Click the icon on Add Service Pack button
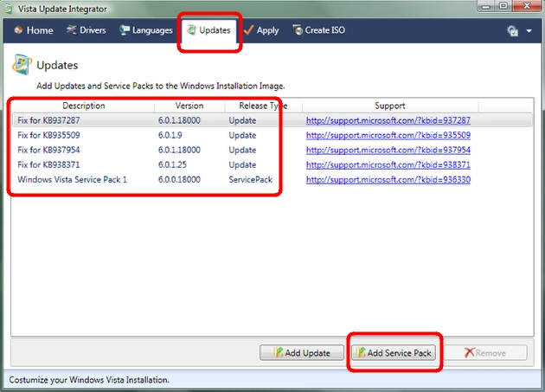 click(361, 352)
